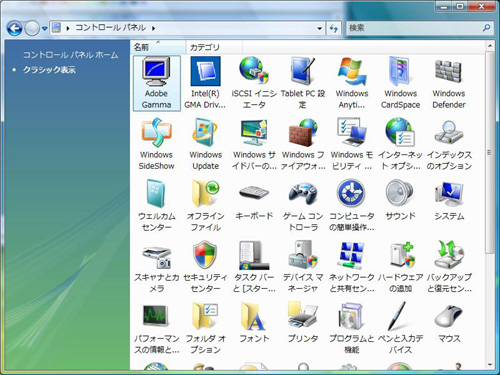Click the コントロール パネル breadcrumb text
Image resolution: width=500 pixels, height=375 pixels.
click(x=111, y=28)
